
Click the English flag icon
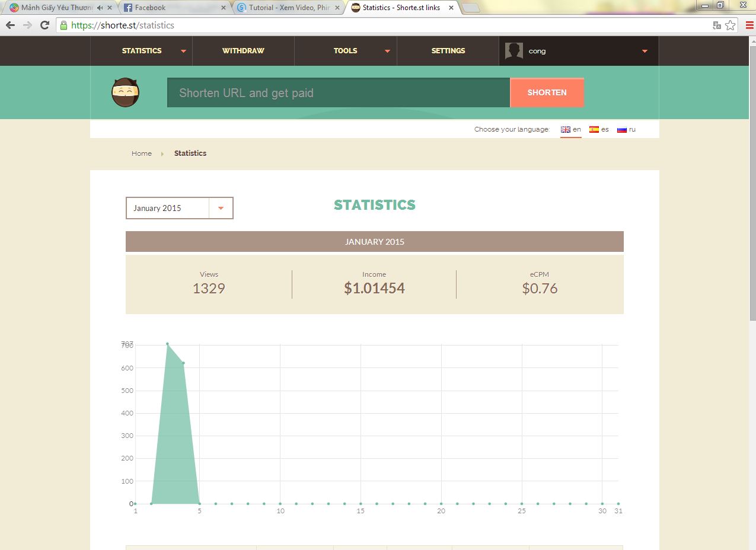566,129
